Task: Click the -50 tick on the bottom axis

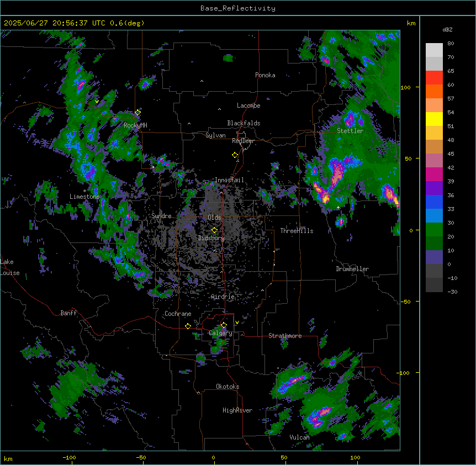Action: [141, 457]
